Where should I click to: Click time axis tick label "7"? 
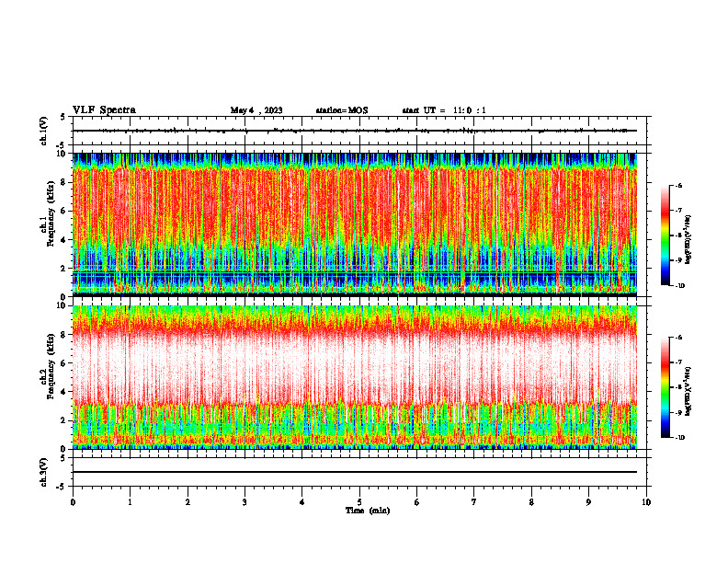[474, 502]
